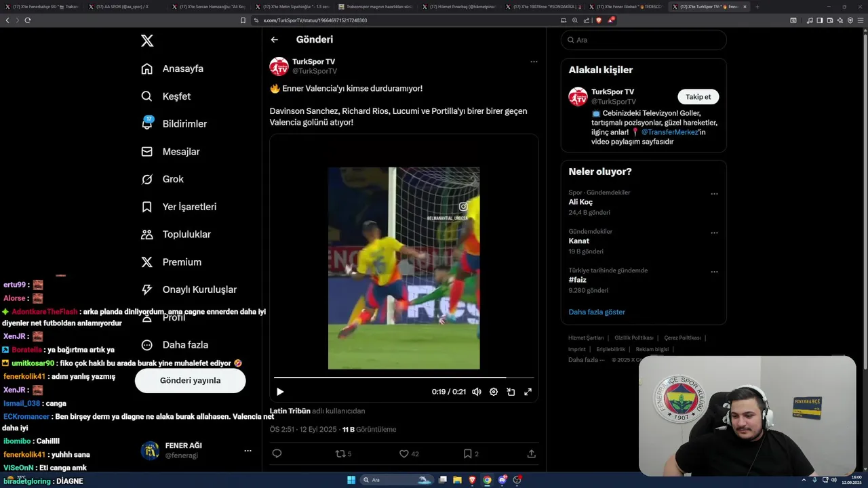Bookmark page via address bar icon
Image resolution: width=868 pixels, height=488 pixels.
(x=243, y=20)
